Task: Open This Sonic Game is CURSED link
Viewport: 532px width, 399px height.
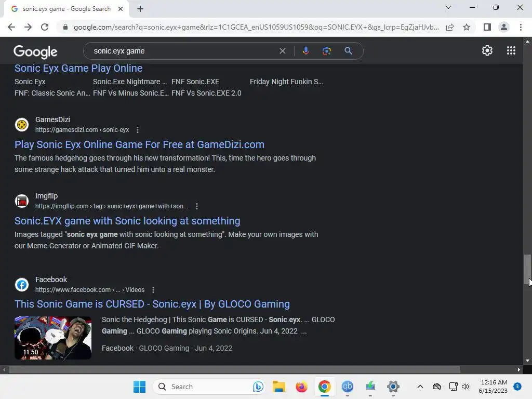Action: point(152,304)
